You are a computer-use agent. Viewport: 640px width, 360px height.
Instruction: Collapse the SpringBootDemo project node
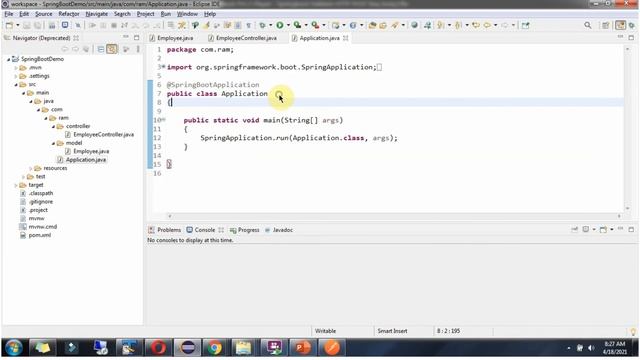(9, 59)
